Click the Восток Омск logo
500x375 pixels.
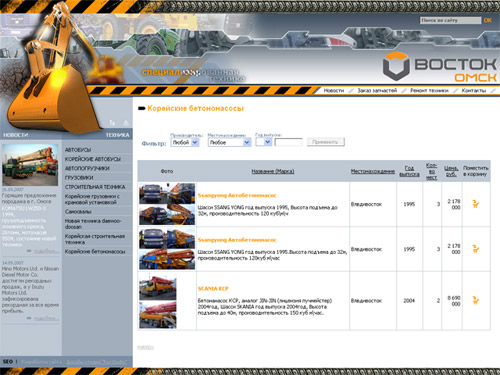(x=440, y=67)
